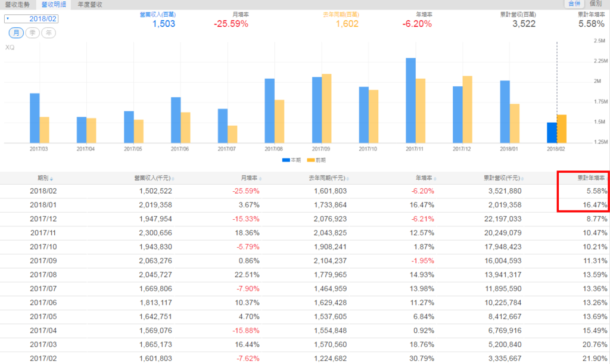The height and width of the screenshot is (364, 610).
Task: Click cumulative growth 21.90% cell
Action: pyautogui.click(x=595, y=359)
